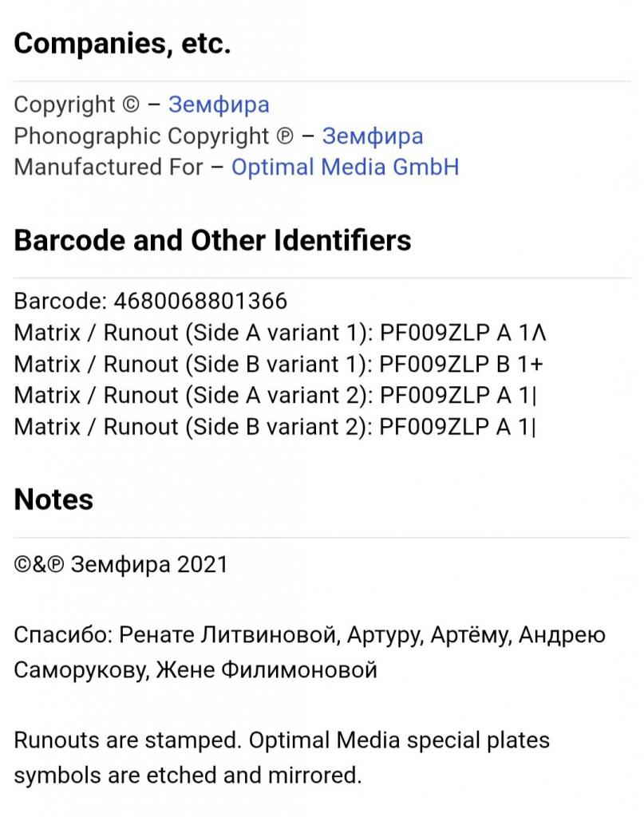Click the Barcode and Other Identifiers heading
644x817 pixels.
pyautogui.click(x=212, y=241)
